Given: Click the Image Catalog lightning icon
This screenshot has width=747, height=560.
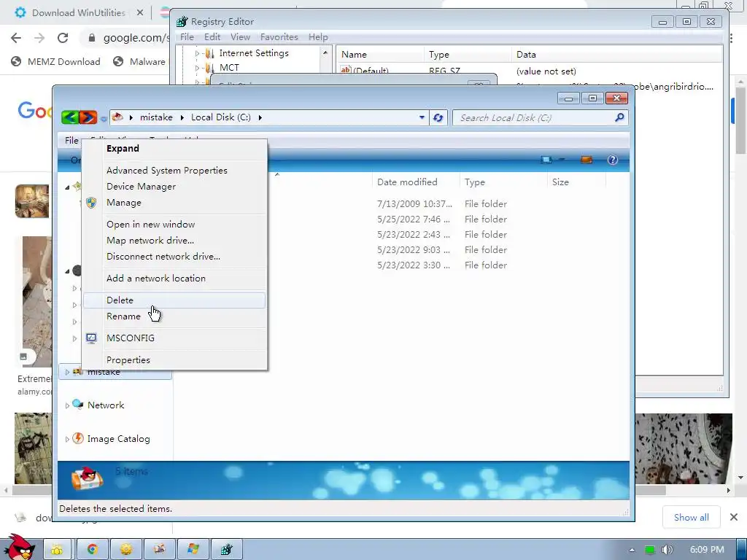Looking at the screenshot, I should 78,438.
